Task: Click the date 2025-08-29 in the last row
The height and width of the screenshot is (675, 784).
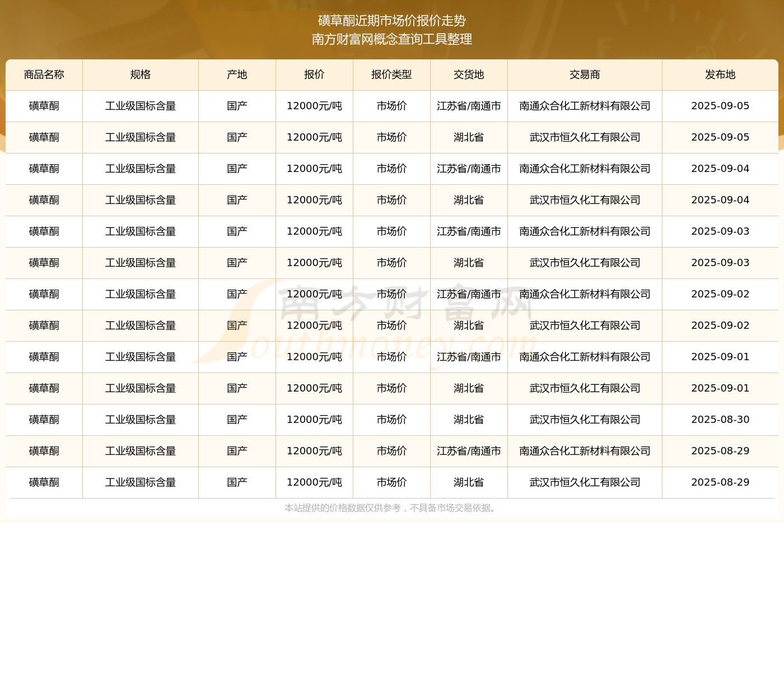Action: pos(720,482)
